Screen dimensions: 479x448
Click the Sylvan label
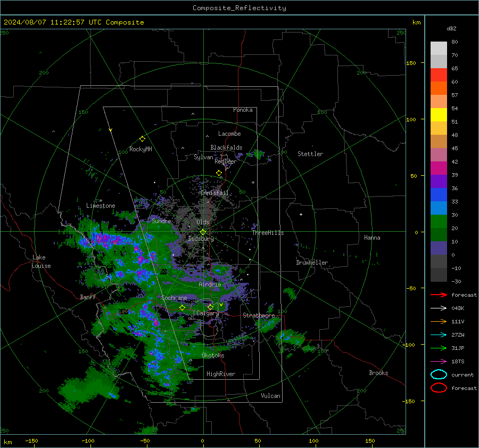pos(203,157)
